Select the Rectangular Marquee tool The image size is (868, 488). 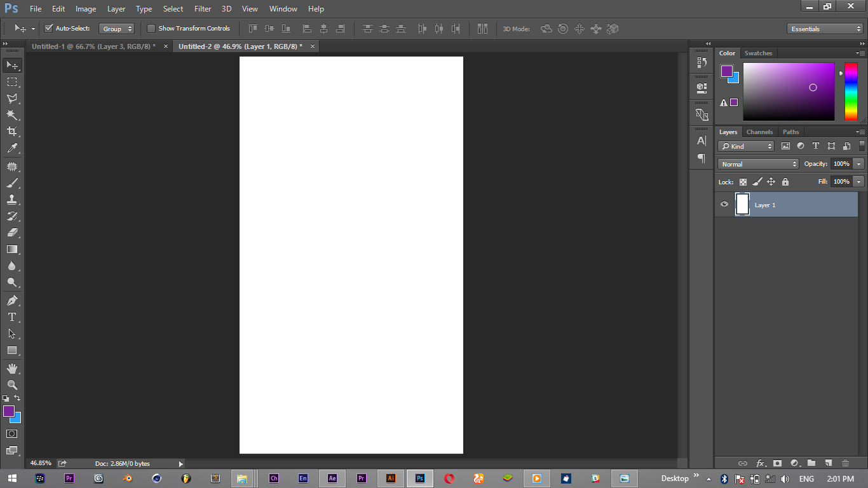[12, 82]
